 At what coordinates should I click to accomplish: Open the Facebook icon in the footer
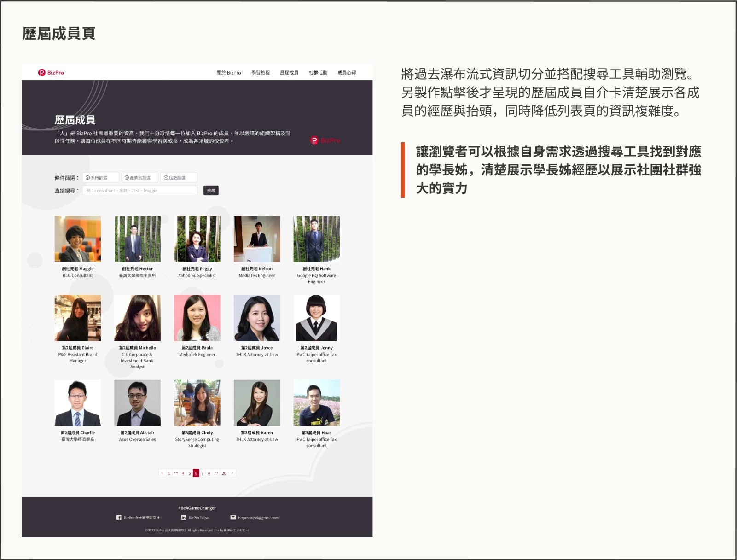(x=119, y=518)
